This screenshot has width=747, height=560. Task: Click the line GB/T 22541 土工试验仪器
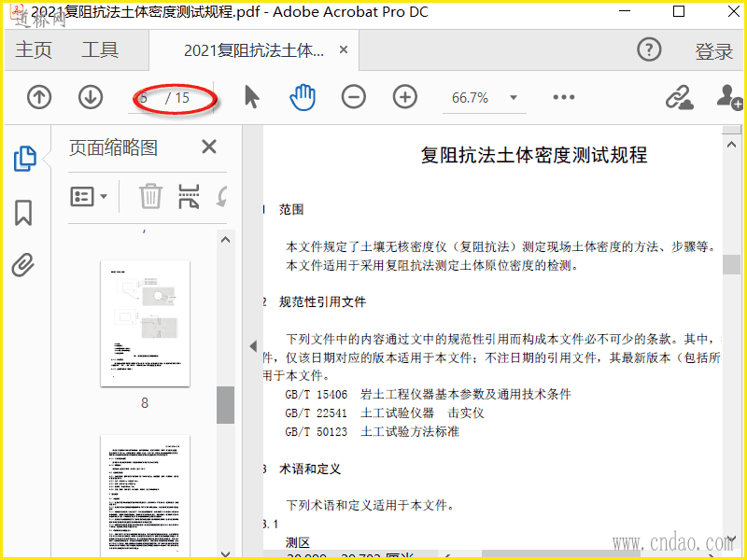coord(385,413)
